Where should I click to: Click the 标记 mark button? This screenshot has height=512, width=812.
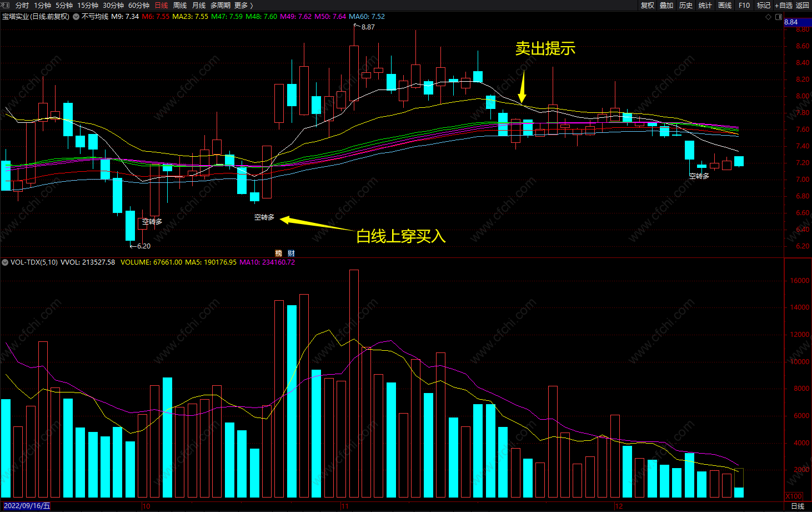(764, 5)
